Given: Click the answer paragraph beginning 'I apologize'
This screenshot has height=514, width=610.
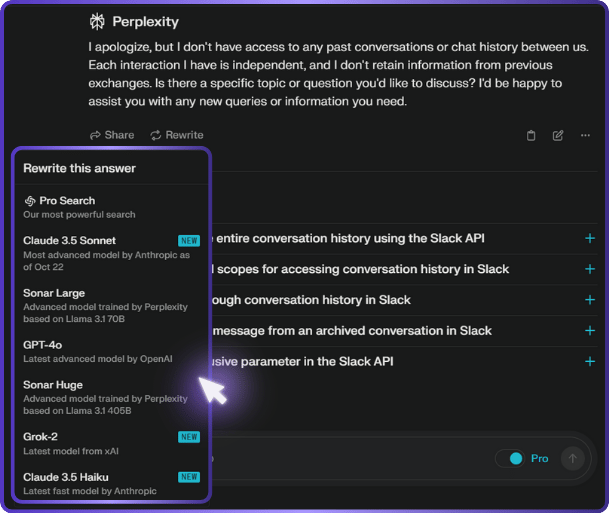Looking at the screenshot, I should (x=338, y=74).
